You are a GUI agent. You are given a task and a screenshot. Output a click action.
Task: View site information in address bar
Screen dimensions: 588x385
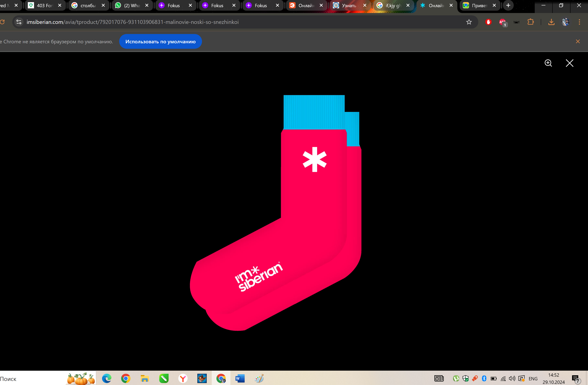coord(19,22)
